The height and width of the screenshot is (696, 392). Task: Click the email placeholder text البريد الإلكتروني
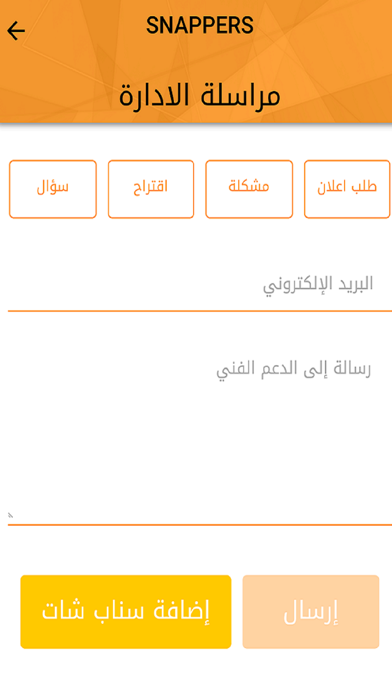318,285
